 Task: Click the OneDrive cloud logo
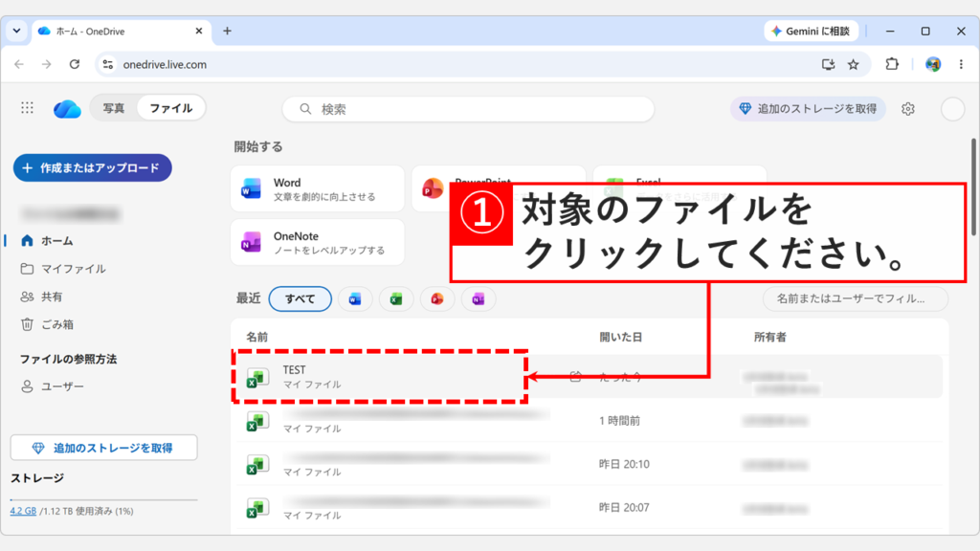click(67, 109)
